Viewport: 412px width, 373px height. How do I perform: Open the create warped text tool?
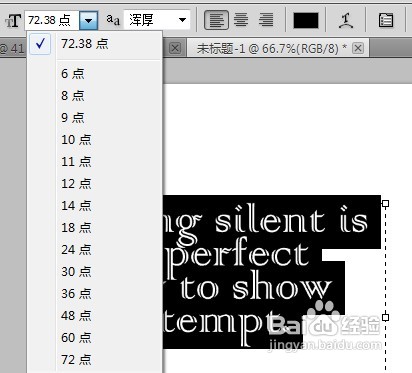(x=346, y=20)
